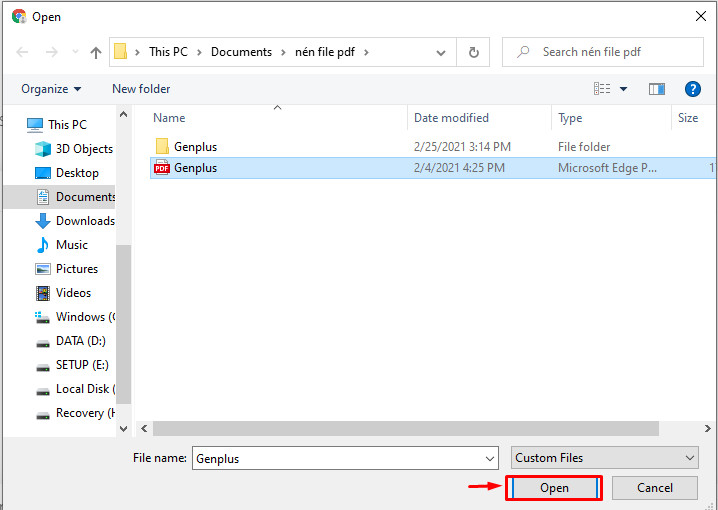Click the 'nén file pdf' path segment

[325, 52]
